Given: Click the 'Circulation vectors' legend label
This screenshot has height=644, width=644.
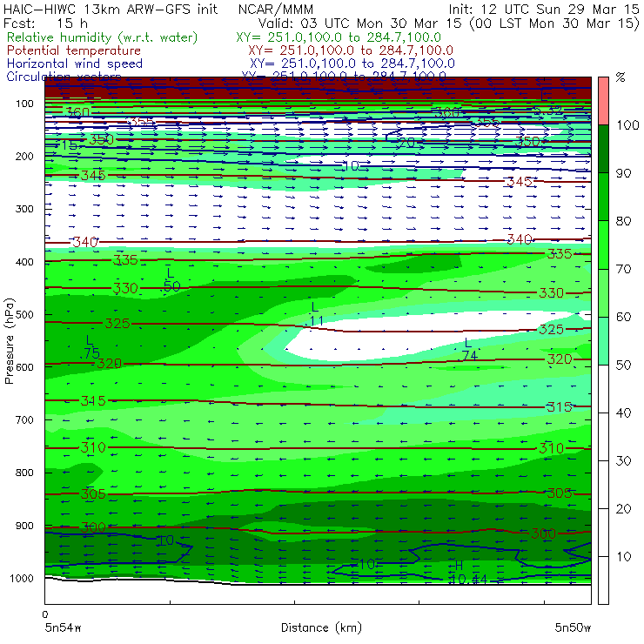Looking at the screenshot, I should tap(64, 76).
